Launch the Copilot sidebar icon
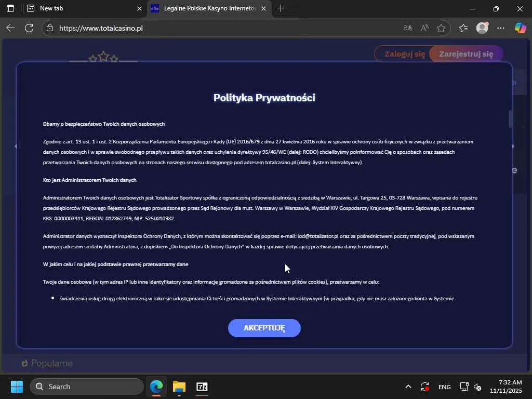Screen dimensions: 532x399 point(520,28)
